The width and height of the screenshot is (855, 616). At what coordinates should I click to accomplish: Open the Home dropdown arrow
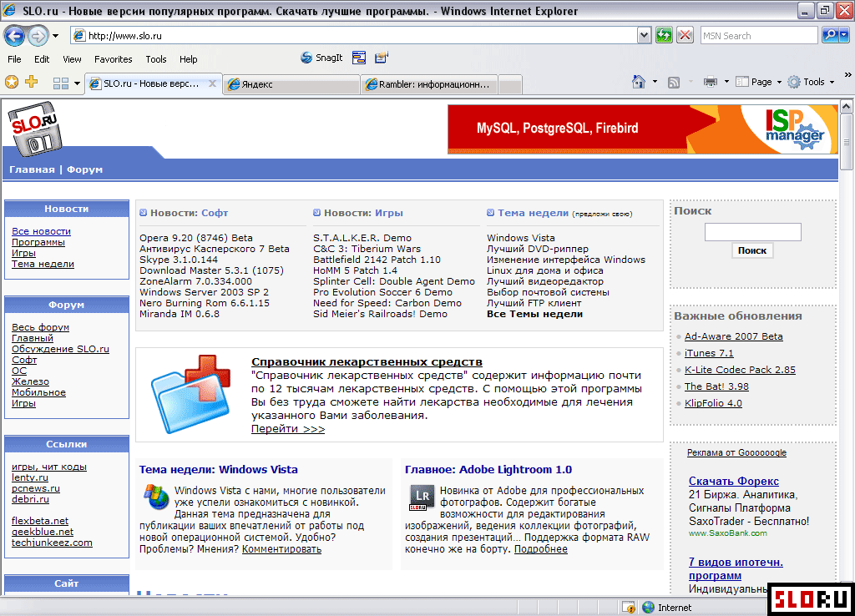[655, 82]
